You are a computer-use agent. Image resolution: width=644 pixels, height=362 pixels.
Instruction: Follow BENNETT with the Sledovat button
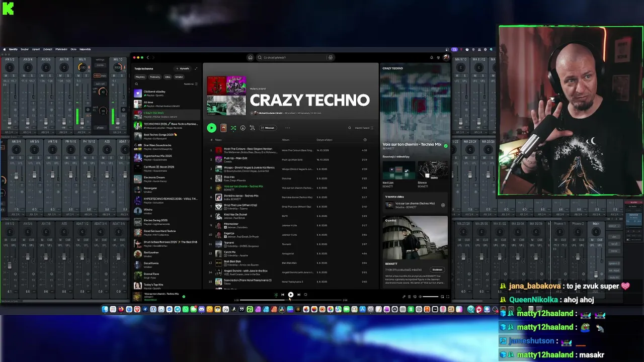coord(437,269)
